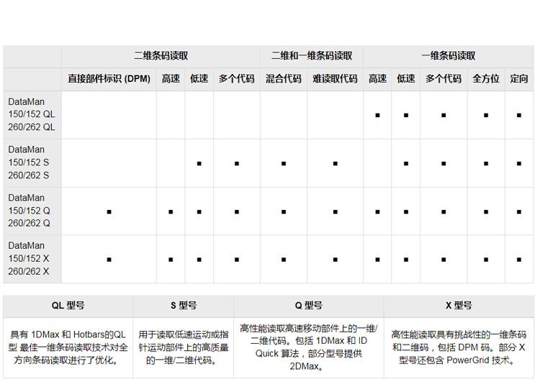Click the 全方位 mark in the S row
This screenshot has width=540, height=392.
pyautogui.click(x=485, y=163)
